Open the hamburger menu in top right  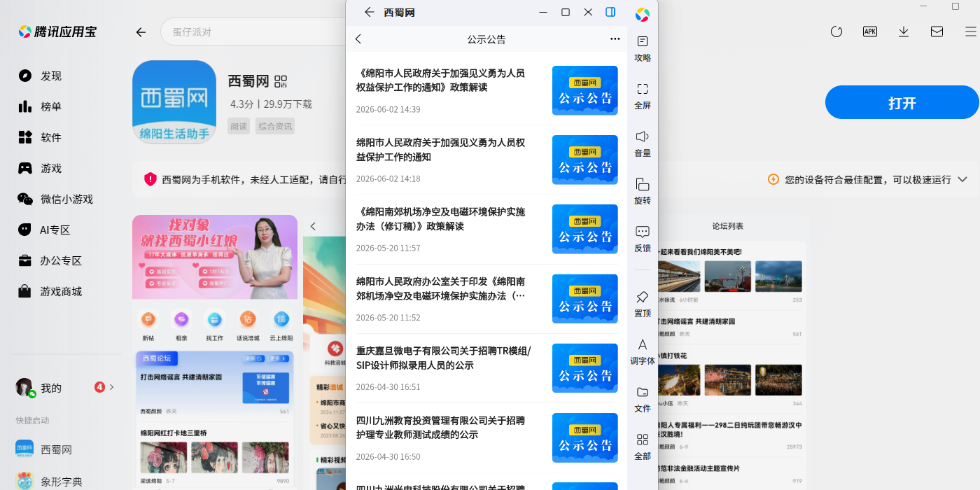970,31
